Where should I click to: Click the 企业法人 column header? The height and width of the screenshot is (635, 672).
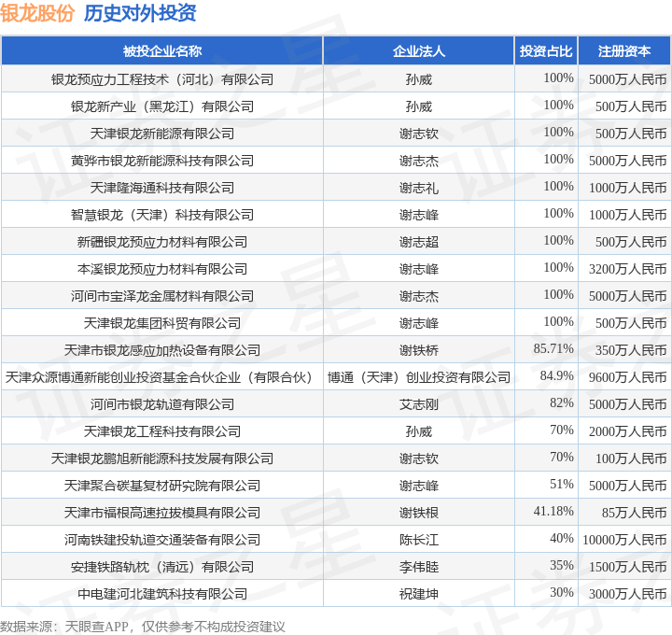419,51
